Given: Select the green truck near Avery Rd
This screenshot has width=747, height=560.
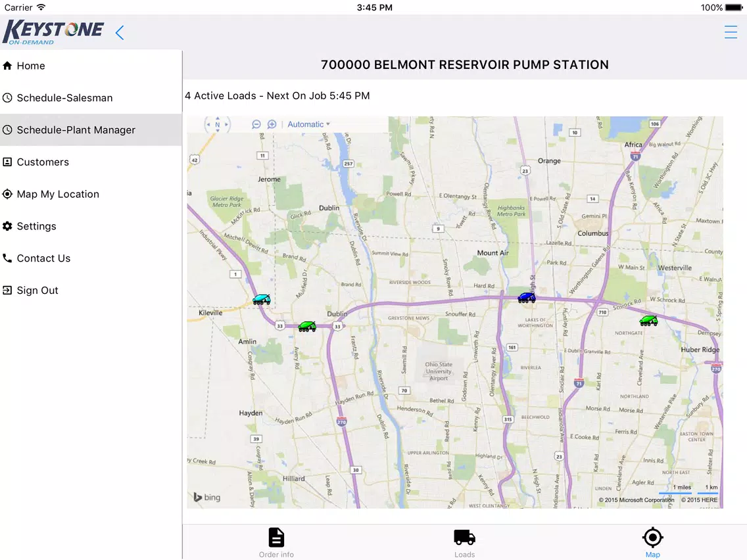Looking at the screenshot, I should click(x=307, y=326).
